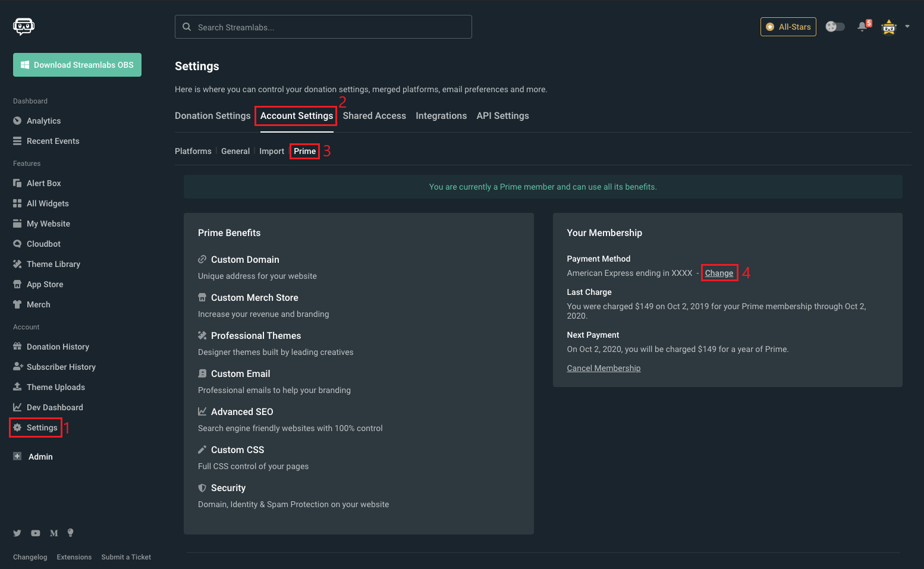Open Theme Uploads

(x=49, y=387)
